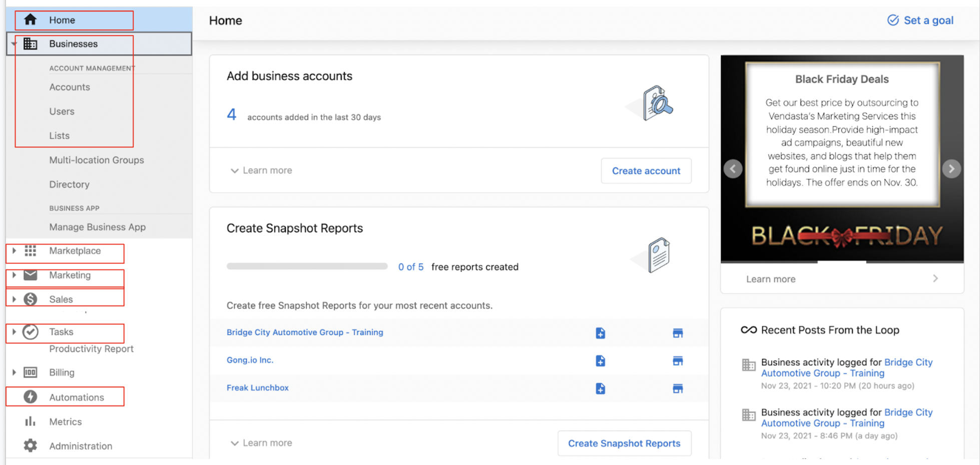Click the Black Friday banner image
The width and height of the screenshot is (980, 465).
click(842, 159)
